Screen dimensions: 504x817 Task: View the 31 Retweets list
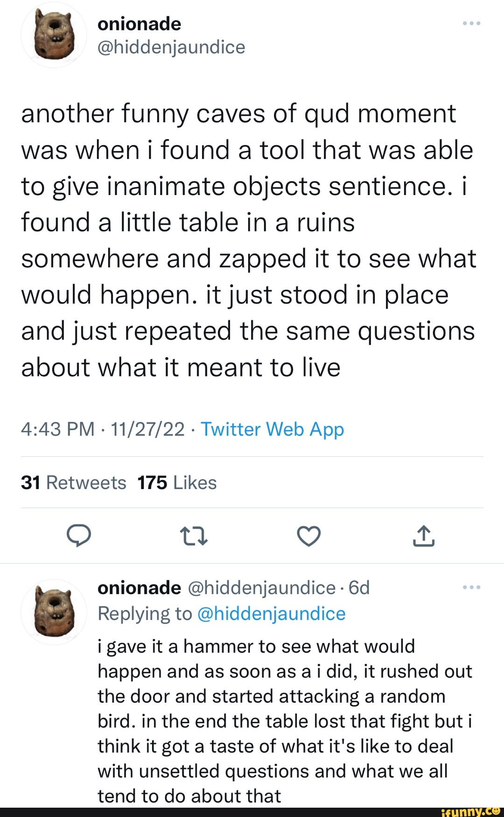[74, 482]
